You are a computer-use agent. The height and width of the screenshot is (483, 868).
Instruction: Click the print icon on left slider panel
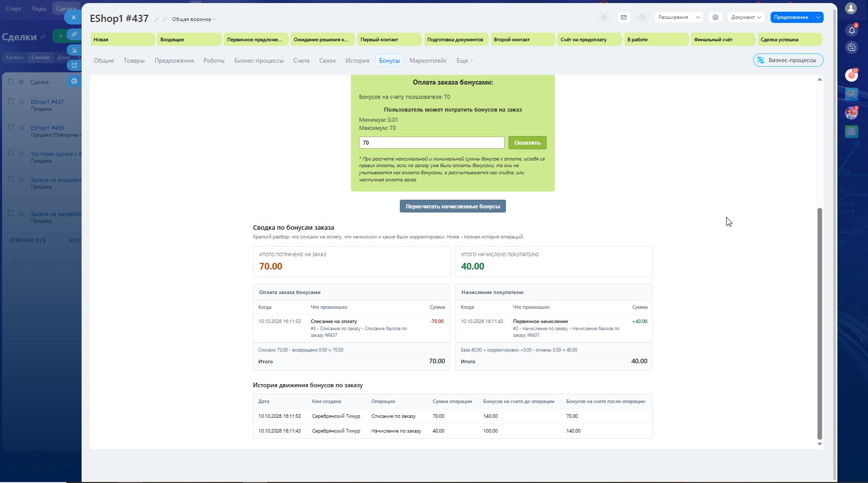(x=74, y=81)
